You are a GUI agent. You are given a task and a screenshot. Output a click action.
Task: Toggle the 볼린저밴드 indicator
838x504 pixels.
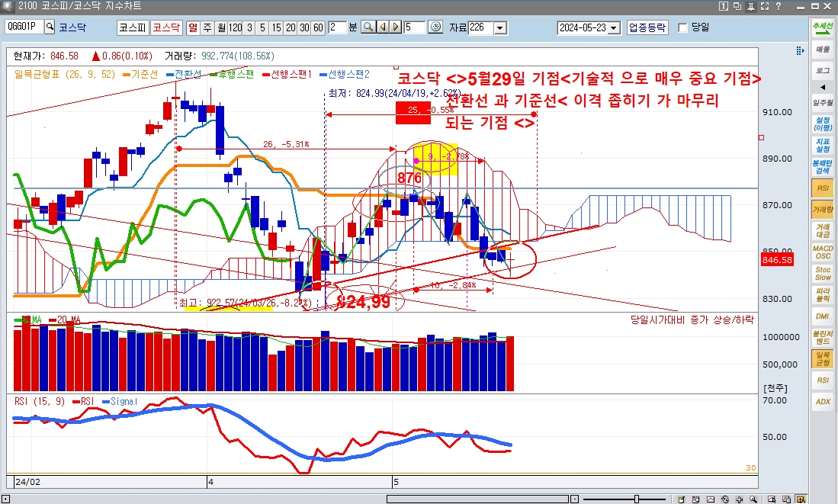tap(823, 338)
